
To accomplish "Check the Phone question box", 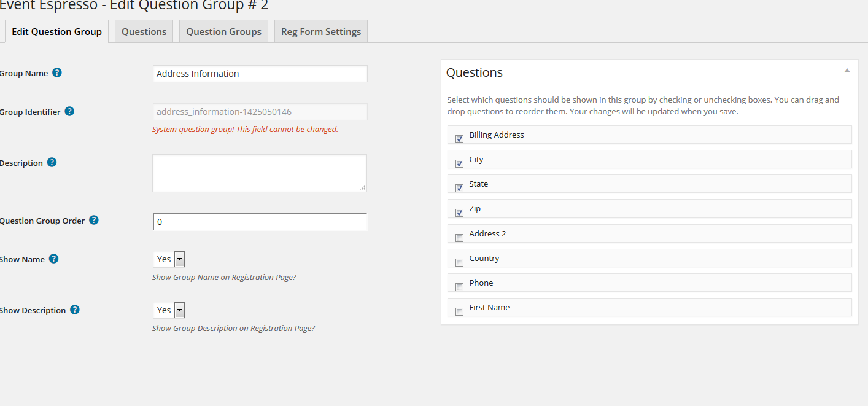I will tap(459, 287).
